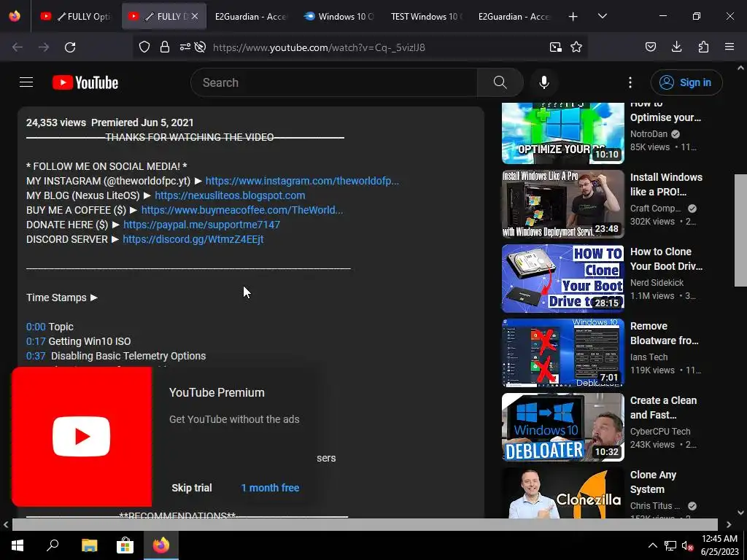Click the autoplay blocked icon

click(201, 47)
